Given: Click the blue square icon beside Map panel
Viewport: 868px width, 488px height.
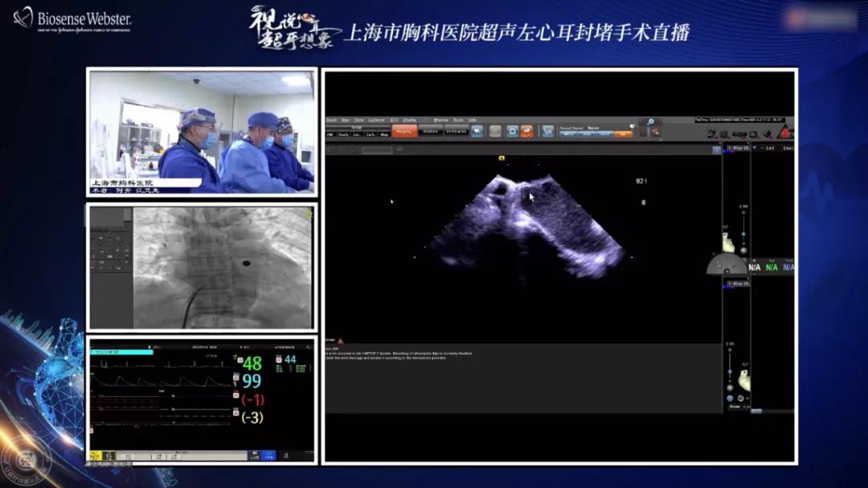Looking at the screenshot, I should click(716, 150).
